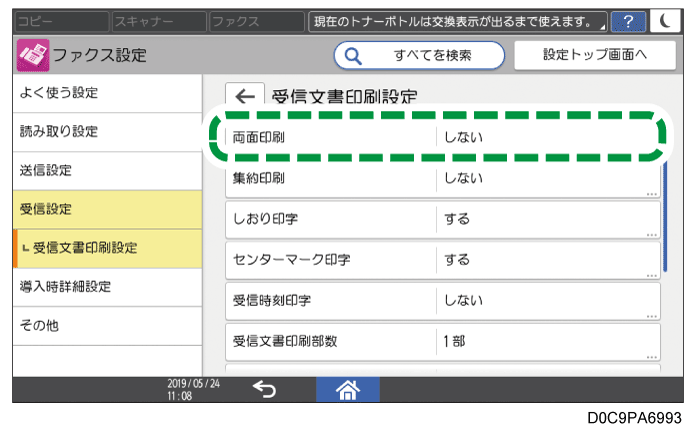Image resolution: width=695 pixels, height=431 pixels.
Task: Click the ファクス設定 title text
Action: click(100, 55)
